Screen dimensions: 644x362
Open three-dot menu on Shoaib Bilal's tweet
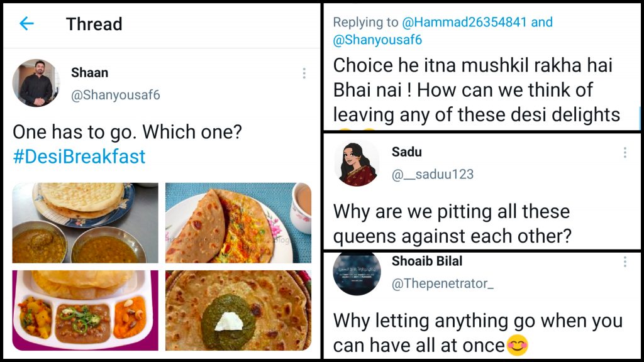pyautogui.click(x=625, y=261)
